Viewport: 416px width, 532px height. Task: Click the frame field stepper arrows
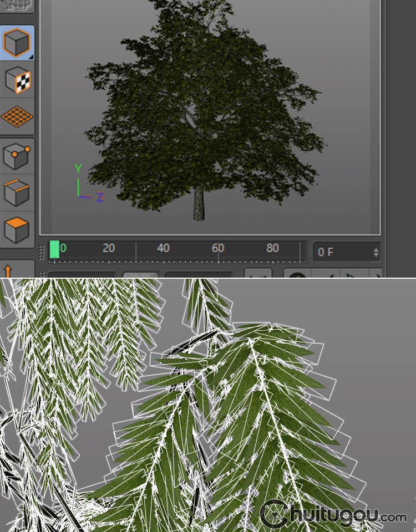point(376,252)
